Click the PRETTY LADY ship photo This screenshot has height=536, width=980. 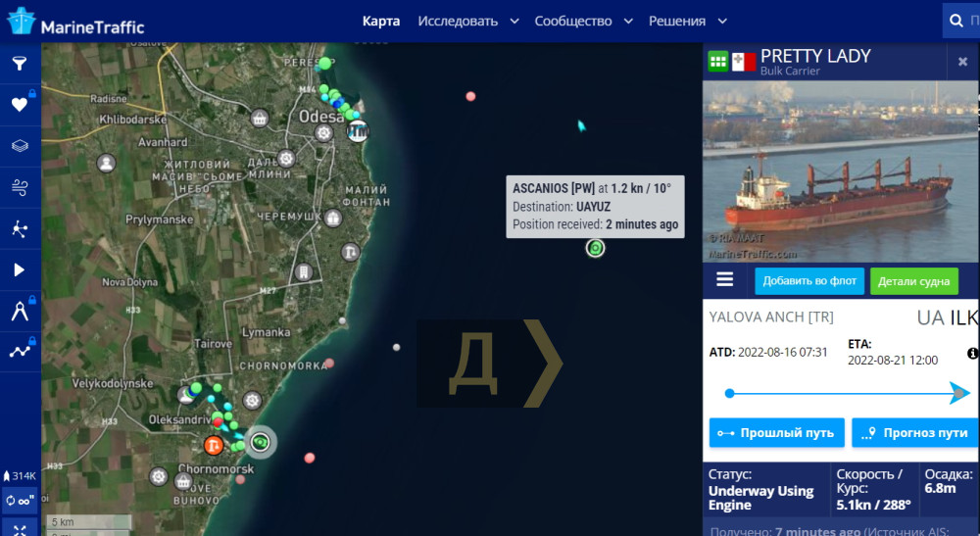tap(840, 171)
